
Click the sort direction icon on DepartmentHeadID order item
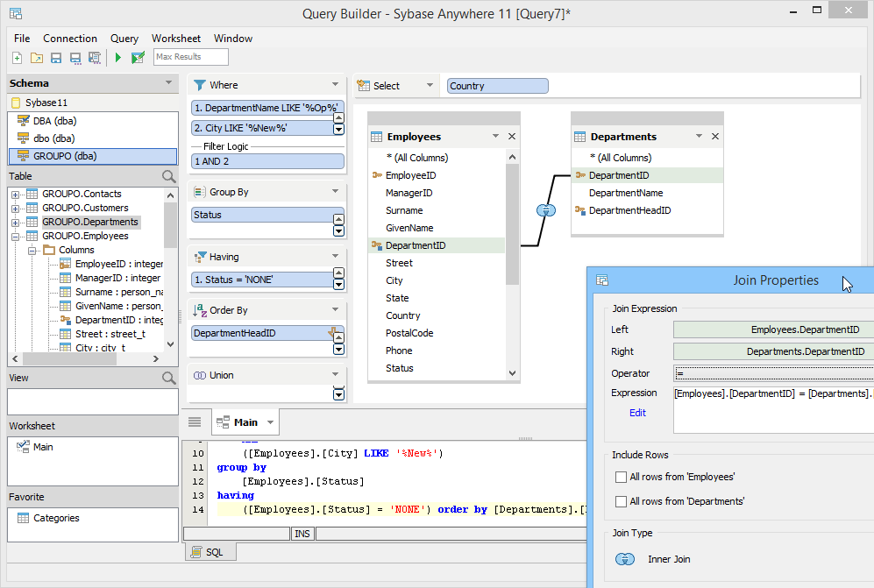tap(333, 331)
